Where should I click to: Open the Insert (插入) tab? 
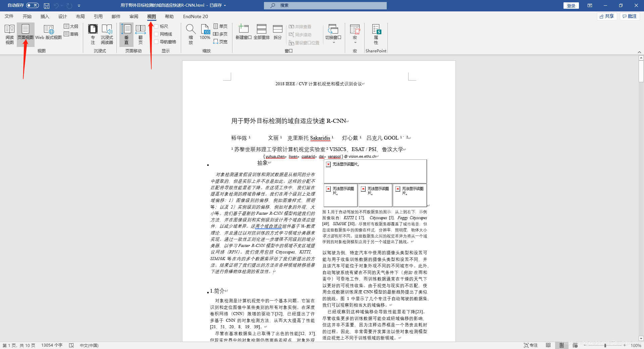45,16
